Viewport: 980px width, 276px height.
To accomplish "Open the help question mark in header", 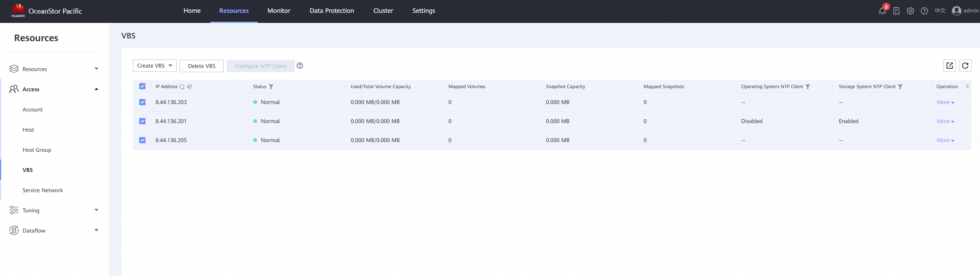I will pos(924,11).
